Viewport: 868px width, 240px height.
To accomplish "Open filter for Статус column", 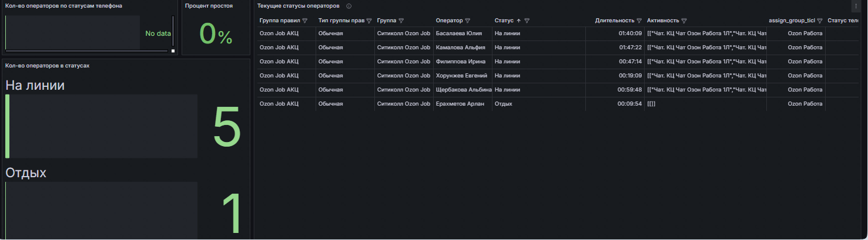I will tap(527, 21).
